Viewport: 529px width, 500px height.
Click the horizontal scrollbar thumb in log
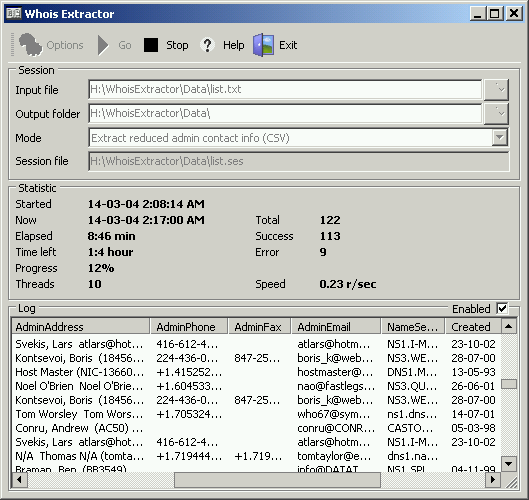(277, 479)
